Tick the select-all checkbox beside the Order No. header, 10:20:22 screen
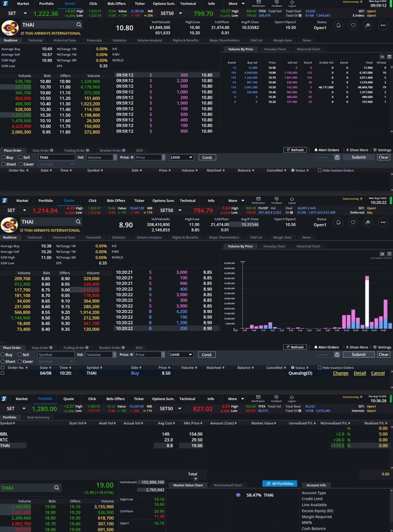 [3, 368]
